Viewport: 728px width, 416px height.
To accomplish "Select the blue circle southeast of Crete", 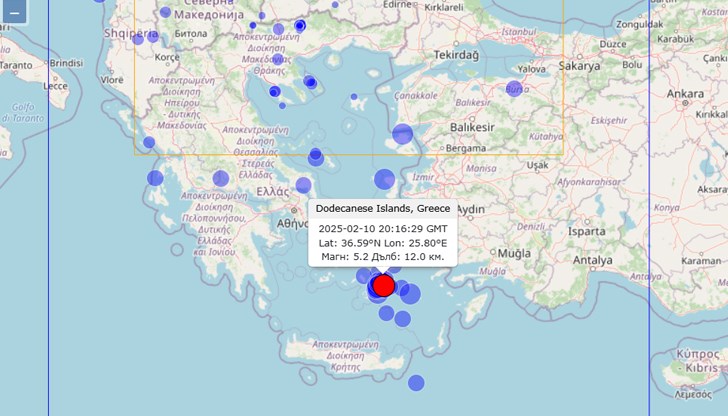I will [416, 382].
